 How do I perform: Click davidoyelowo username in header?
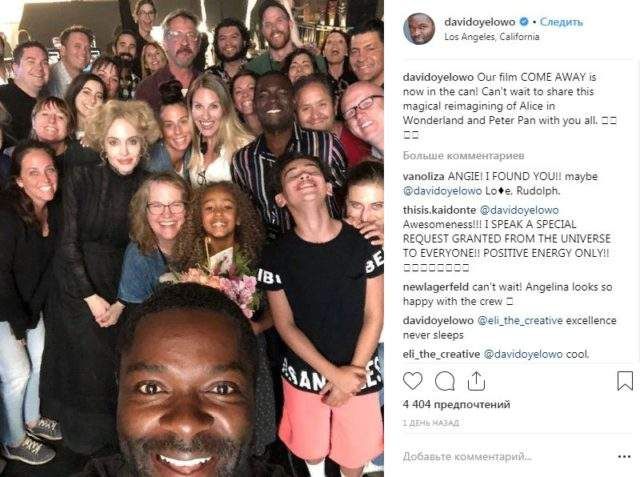click(x=480, y=22)
